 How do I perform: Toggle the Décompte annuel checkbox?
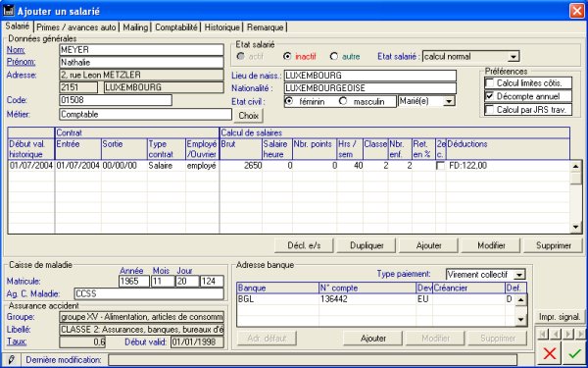[x=489, y=96]
